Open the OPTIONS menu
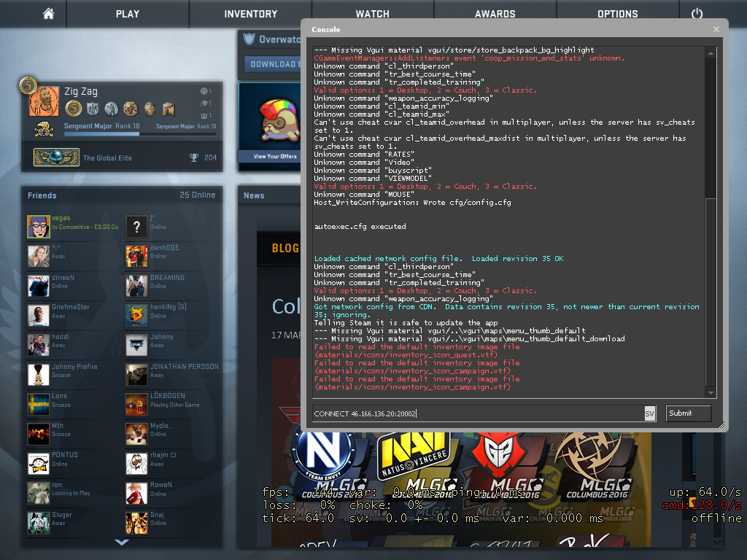This screenshot has height=560, width=747. (617, 14)
